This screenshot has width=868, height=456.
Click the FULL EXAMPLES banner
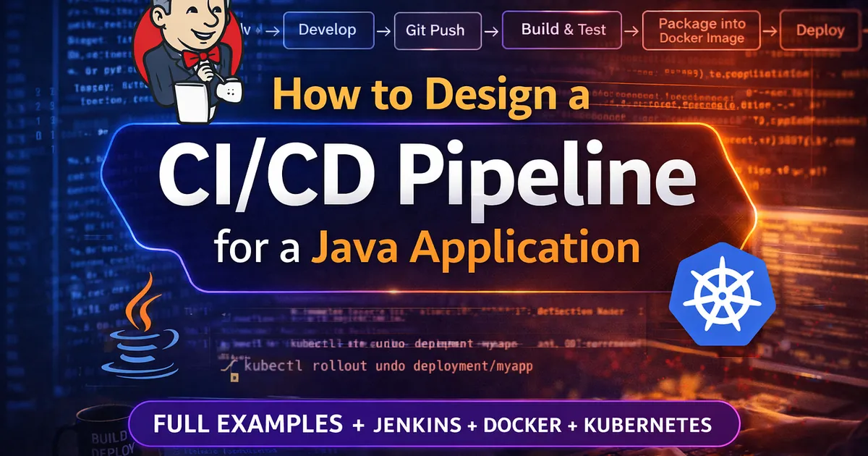click(x=434, y=425)
